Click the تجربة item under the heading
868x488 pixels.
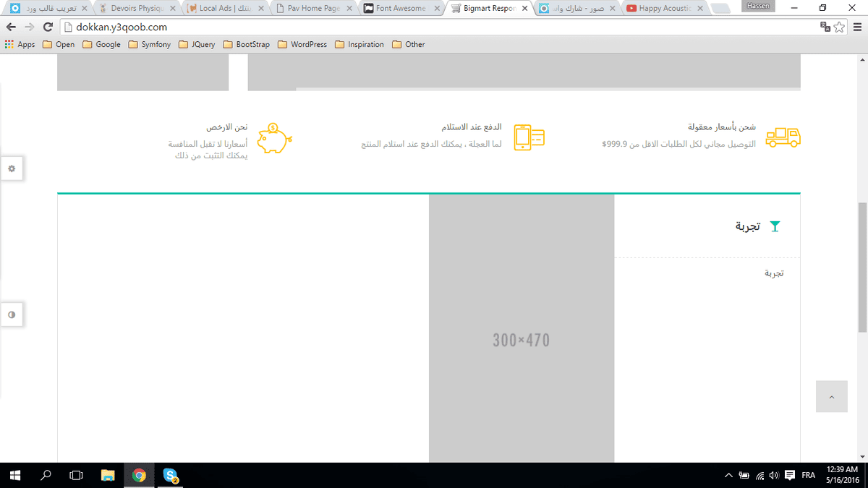coord(775,273)
